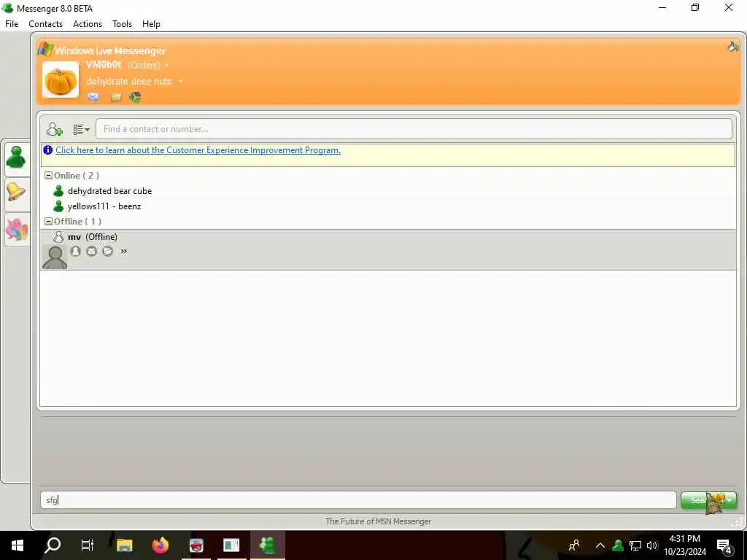Select contact dehydrated bear cube
The image size is (747, 560).
[110, 191]
